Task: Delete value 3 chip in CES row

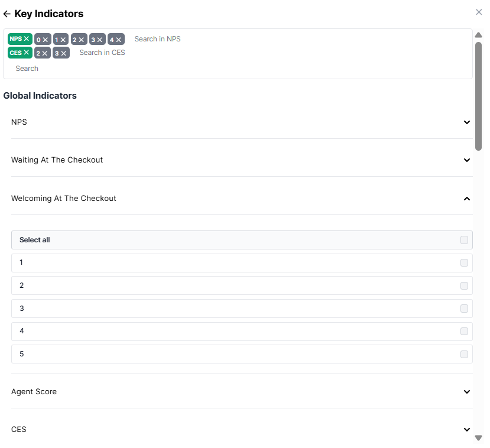Action: pyautogui.click(x=64, y=53)
